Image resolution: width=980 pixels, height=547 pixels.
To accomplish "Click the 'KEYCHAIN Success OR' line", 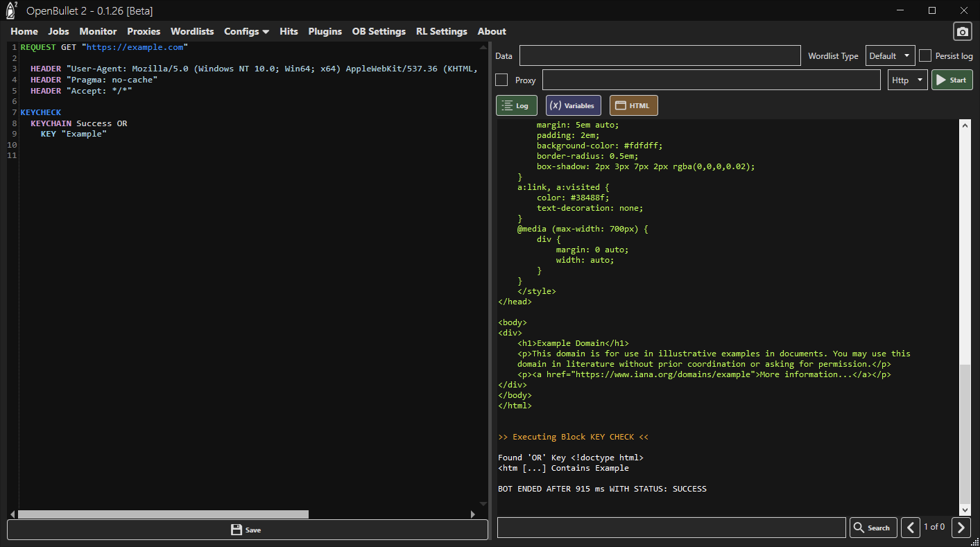I will click(78, 123).
